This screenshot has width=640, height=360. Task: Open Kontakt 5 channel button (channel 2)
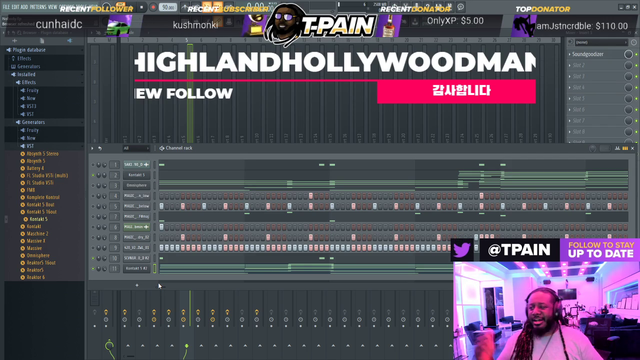tap(136, 175)
